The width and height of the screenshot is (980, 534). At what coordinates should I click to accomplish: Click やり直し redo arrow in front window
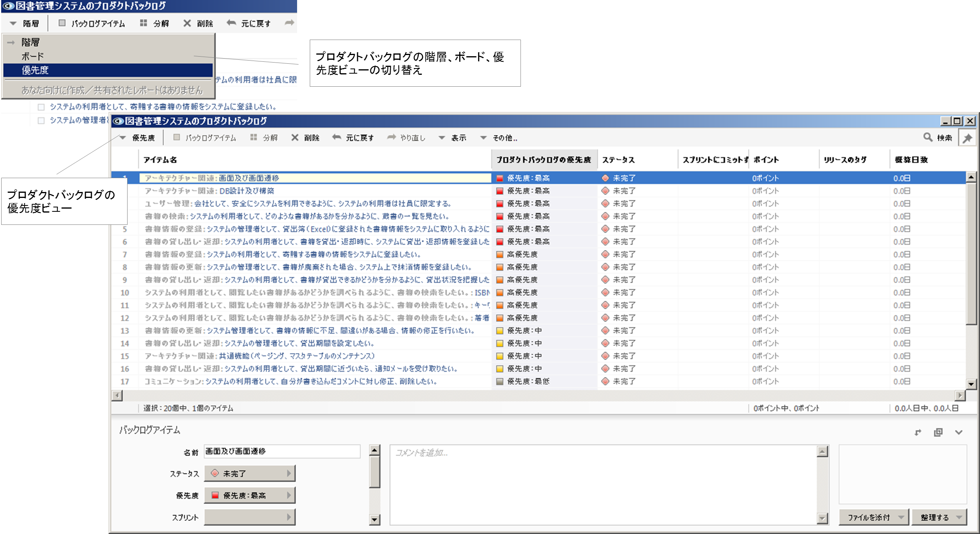coord(391,137)
